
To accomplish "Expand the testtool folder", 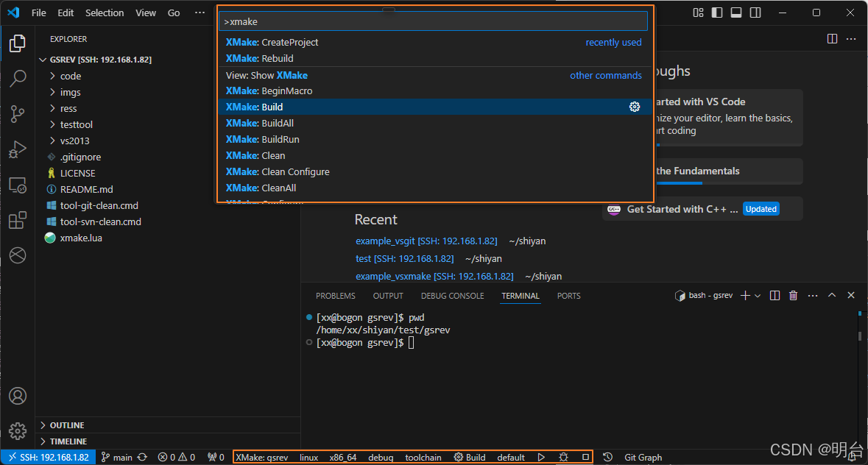I will coord(77,124).
